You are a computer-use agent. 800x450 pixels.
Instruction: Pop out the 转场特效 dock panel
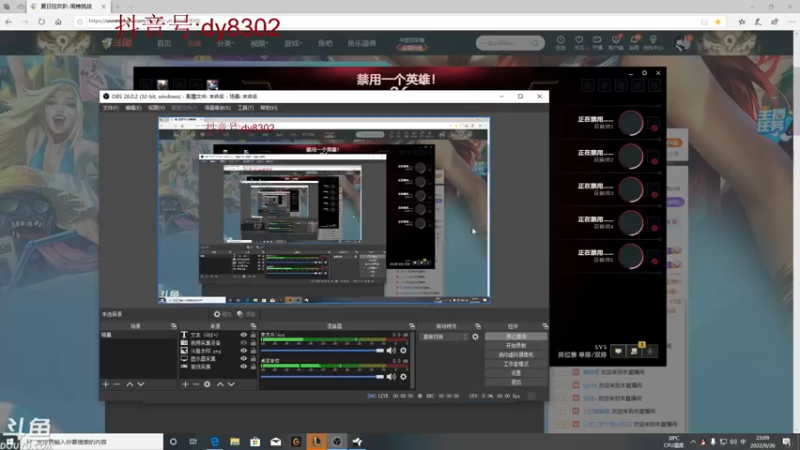pyautogui.click(x=478, y=326)
